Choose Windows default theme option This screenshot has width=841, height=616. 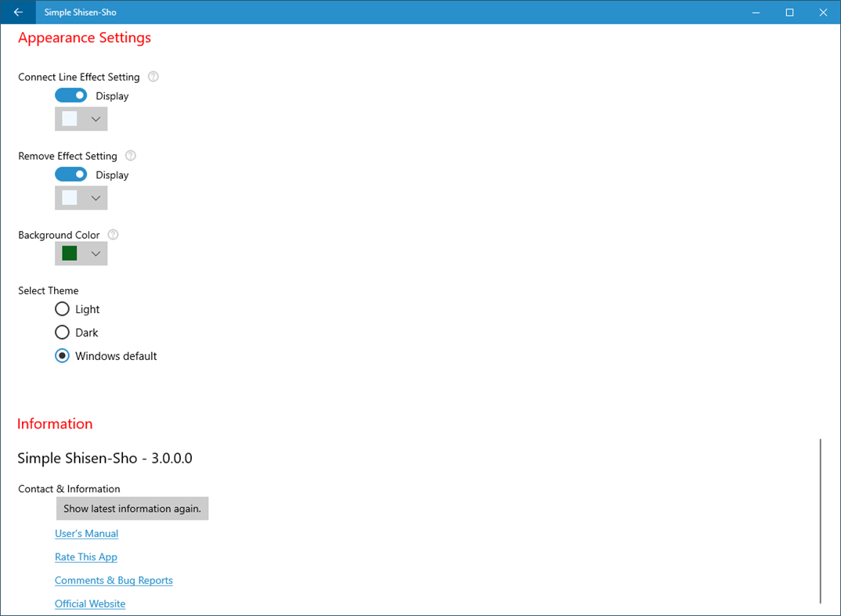(x=62, y=356)
